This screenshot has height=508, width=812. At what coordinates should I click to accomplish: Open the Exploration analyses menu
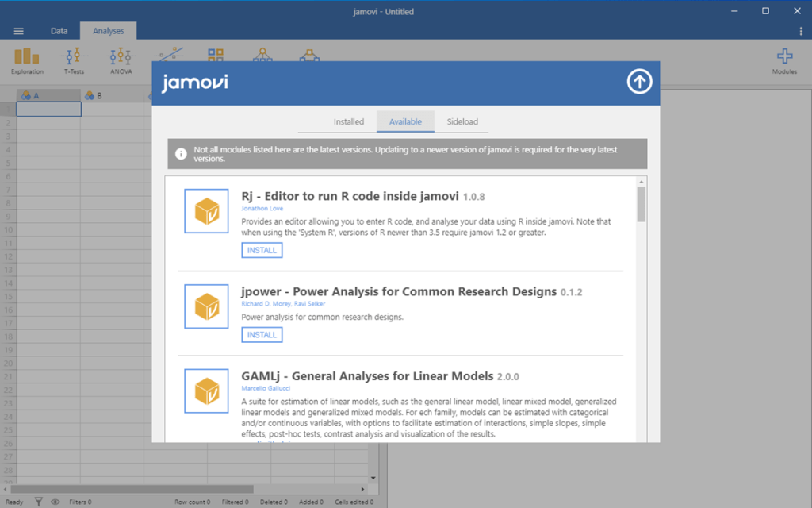pos(27,60)
